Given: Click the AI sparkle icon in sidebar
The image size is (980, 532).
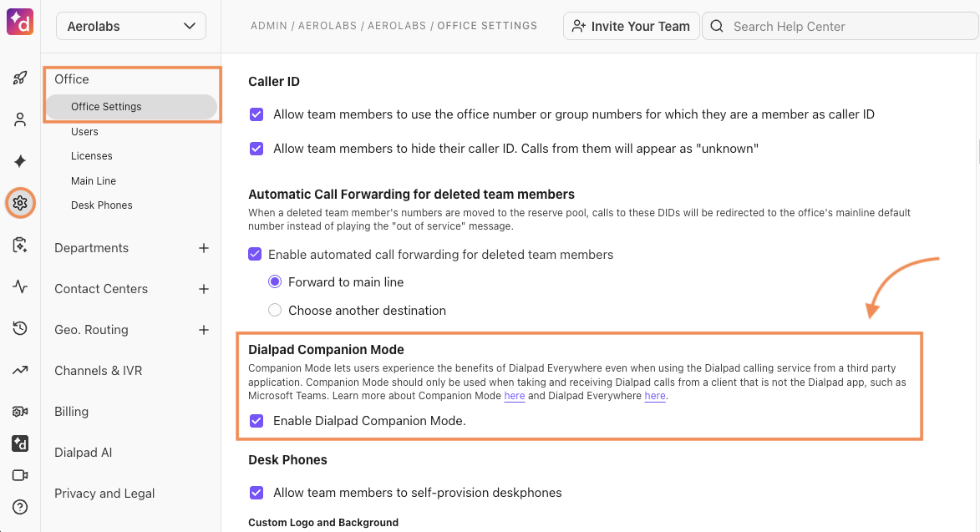Looking at the screenshot, I should coord(20,161).
